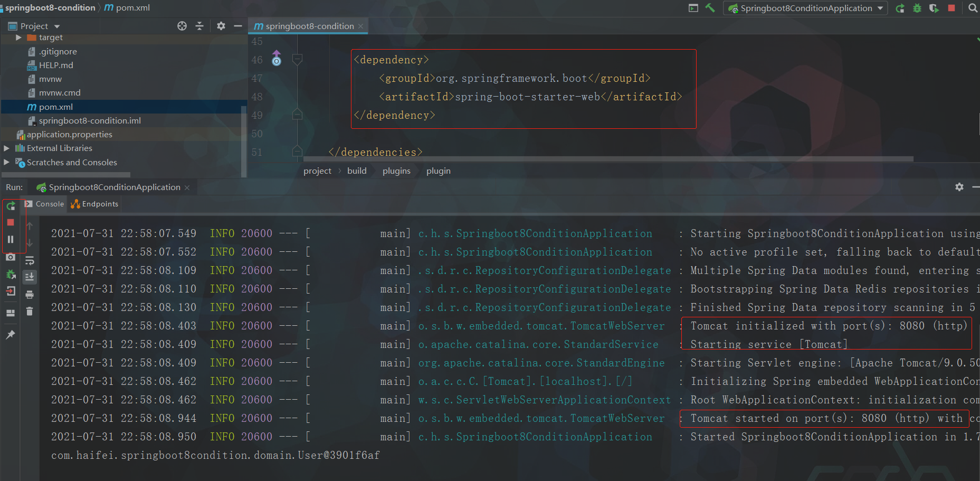
Task: Select Opened File with the crosshair icon
Action: (x=182, y=25)
